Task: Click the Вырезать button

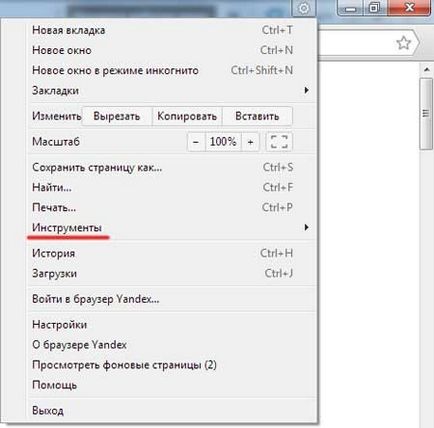Action: (x=116, y=116)
